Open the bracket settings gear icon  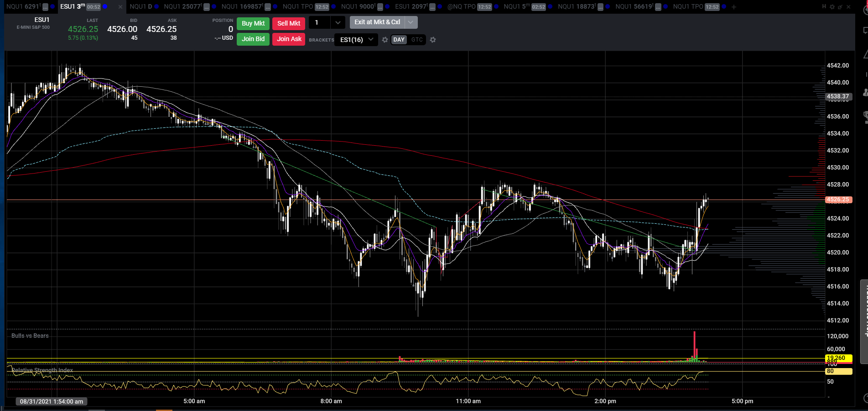click(385, 40)
